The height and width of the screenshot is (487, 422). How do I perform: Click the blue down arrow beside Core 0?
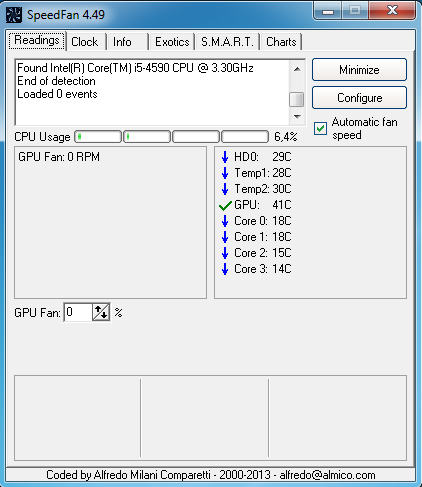(225, 221)
